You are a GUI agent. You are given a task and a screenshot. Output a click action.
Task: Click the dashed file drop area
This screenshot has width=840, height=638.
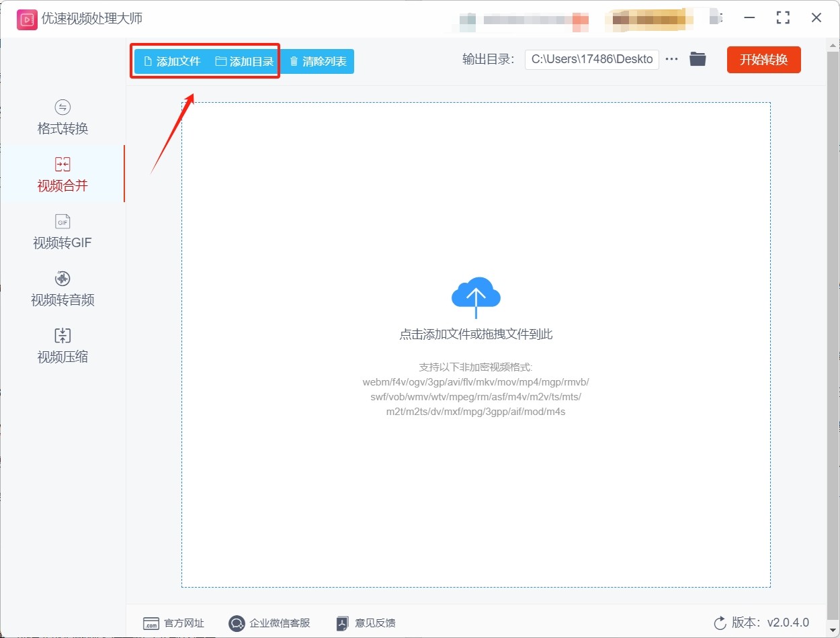tap(476, 484)
